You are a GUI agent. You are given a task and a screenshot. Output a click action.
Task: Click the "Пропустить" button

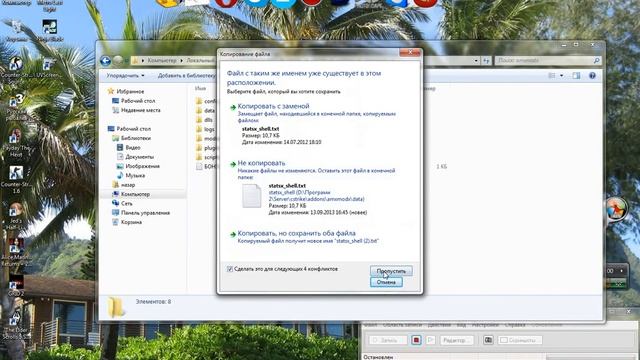pos(391,271)
